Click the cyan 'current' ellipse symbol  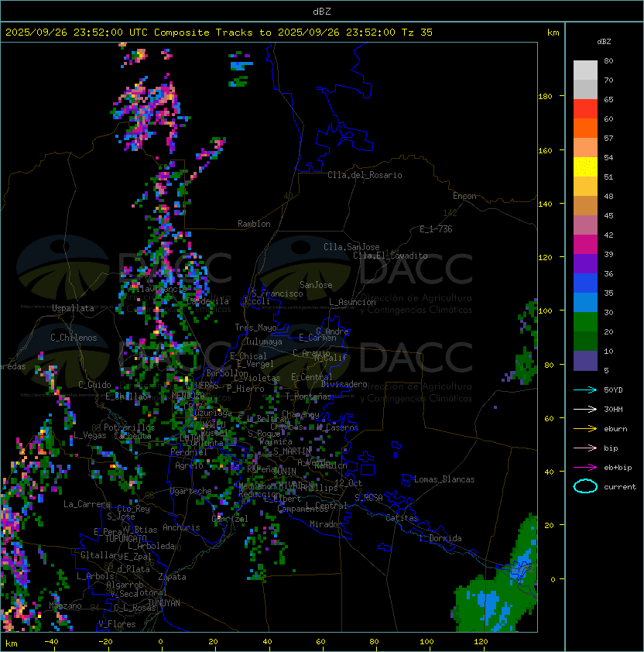[585, 486]
